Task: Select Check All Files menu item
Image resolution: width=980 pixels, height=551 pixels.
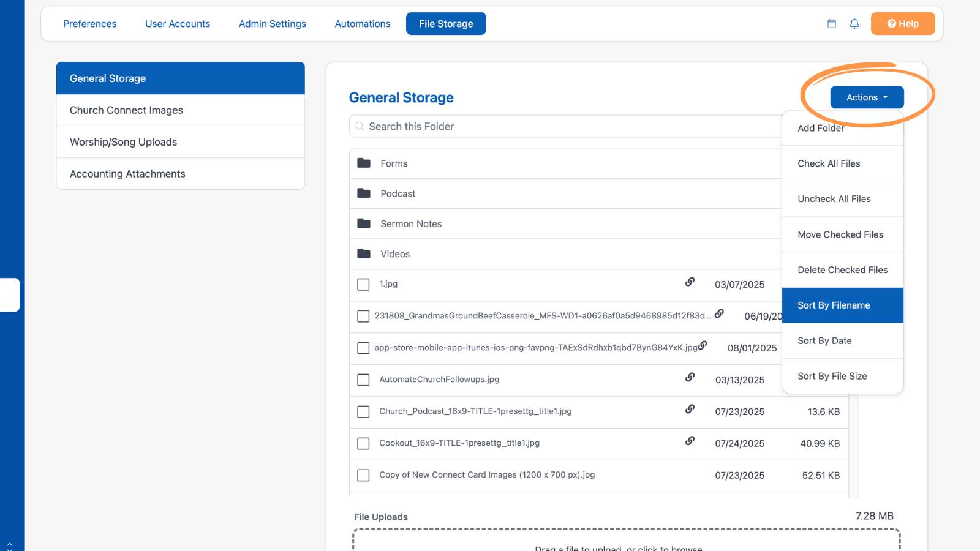Action: [843, 163]
